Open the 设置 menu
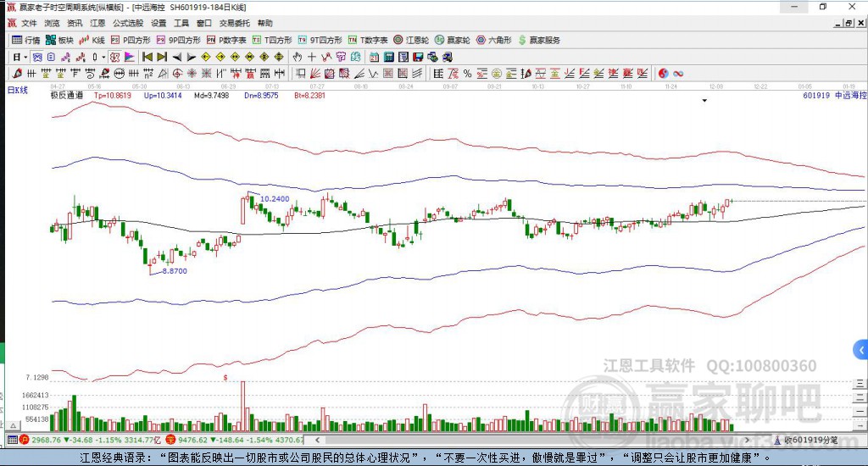The width and height of the screenshot is (868, 466). pos(159,23)
